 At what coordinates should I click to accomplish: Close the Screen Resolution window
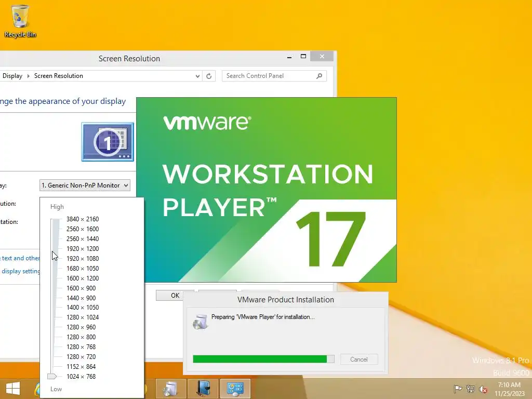tap(322, 56)
